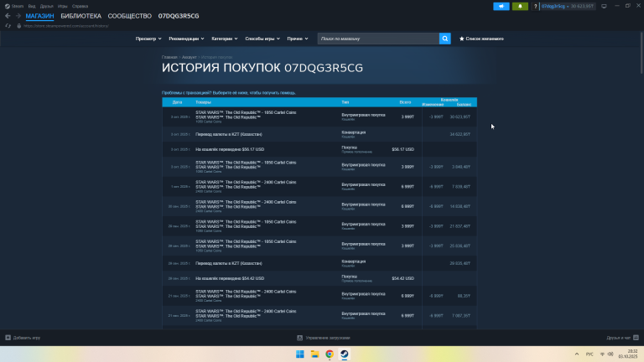Select the conversion row with balance 29 835,48₸

pyautogui.click(x=319, y=263)
